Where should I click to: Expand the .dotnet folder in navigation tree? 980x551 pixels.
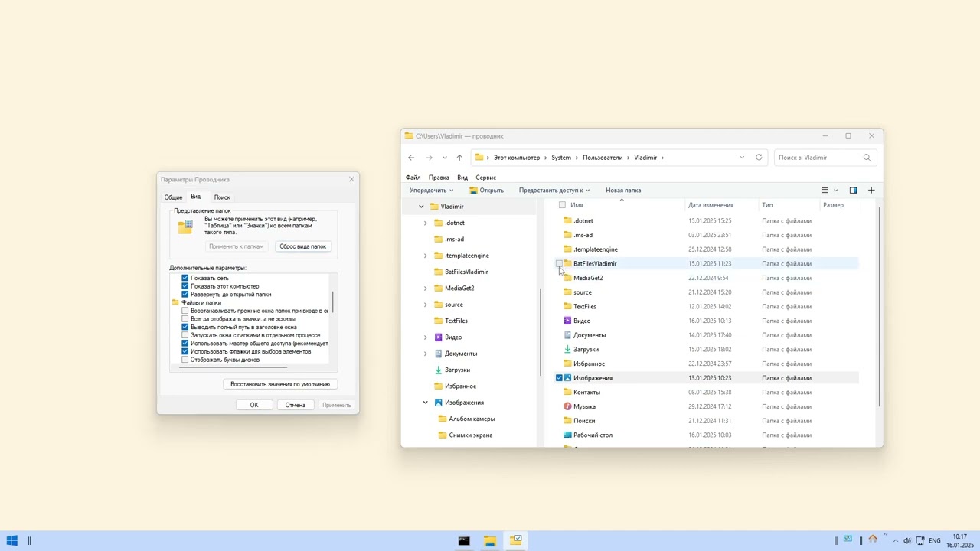pyautogui.click(x=426, y=223)
